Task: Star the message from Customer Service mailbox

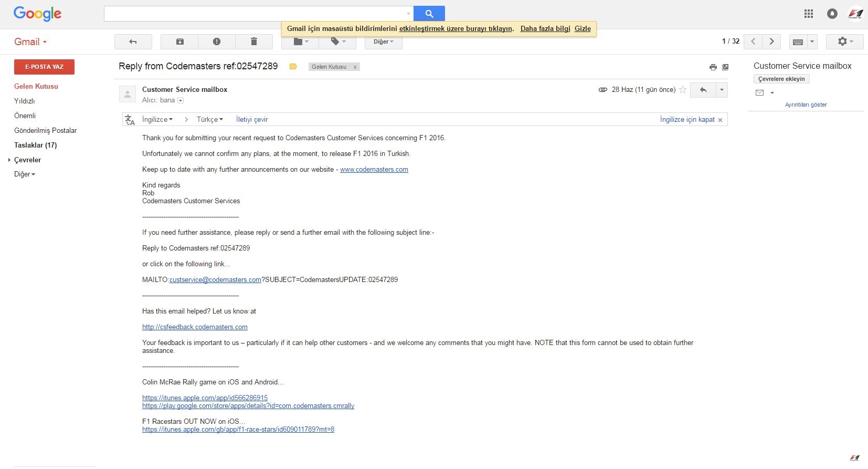Action: pos(683,90)
